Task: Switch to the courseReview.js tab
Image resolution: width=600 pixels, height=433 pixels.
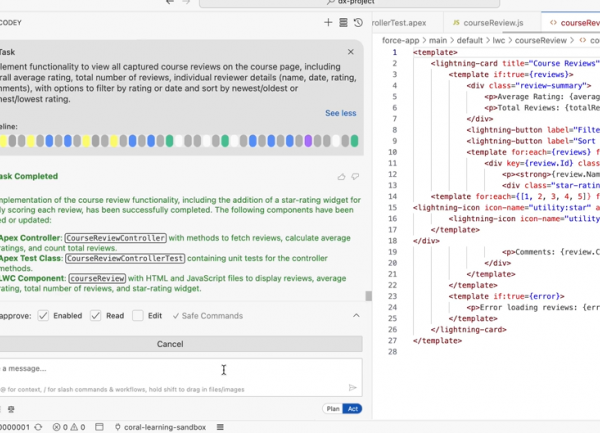Action: click(489, 22)
